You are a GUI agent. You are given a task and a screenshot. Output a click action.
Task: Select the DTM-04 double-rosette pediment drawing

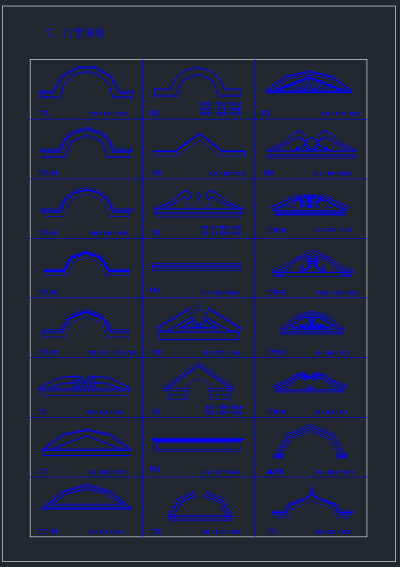click(310, 383)
